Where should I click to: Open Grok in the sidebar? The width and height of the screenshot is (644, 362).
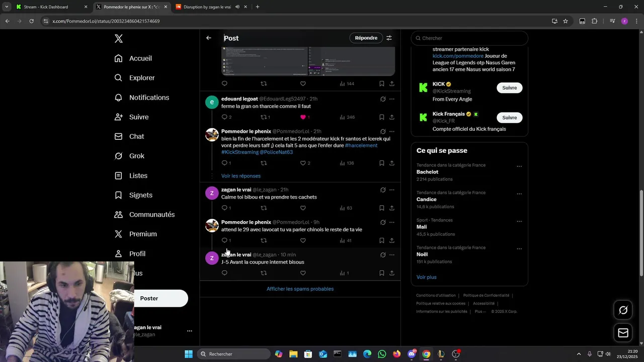coord(129,156)
